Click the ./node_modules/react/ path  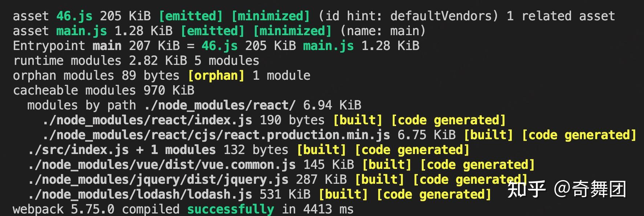220,105
